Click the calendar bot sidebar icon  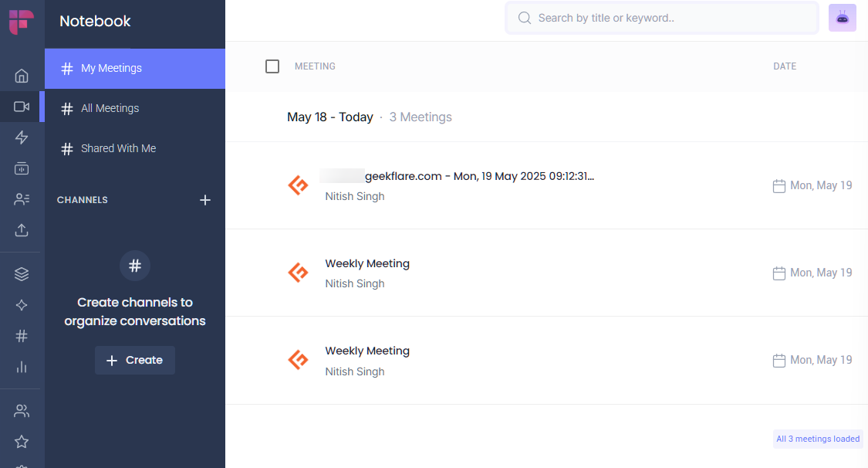pos(22,168)
